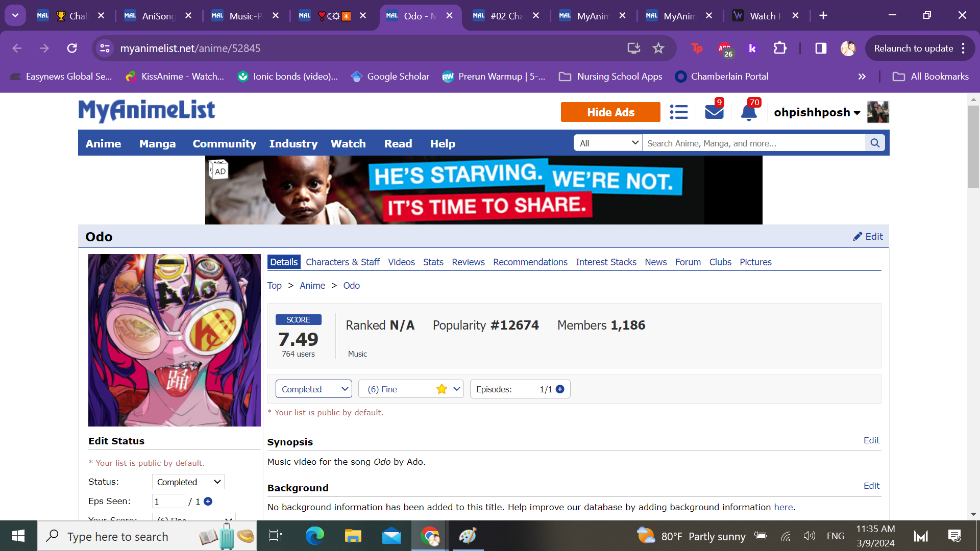
Task: Open the messages envelope icon
Action: tap(714, 112)
